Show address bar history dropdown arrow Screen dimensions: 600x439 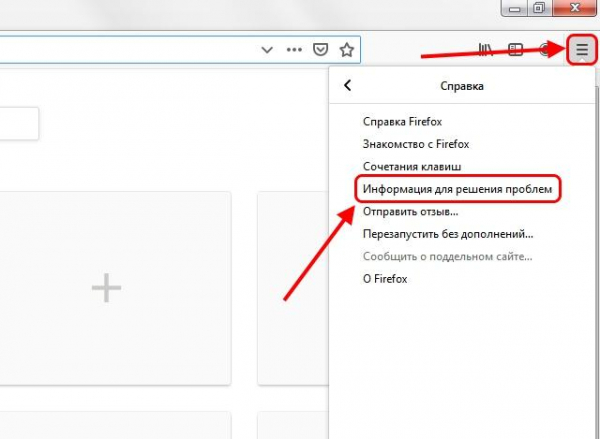coord(267,50)
